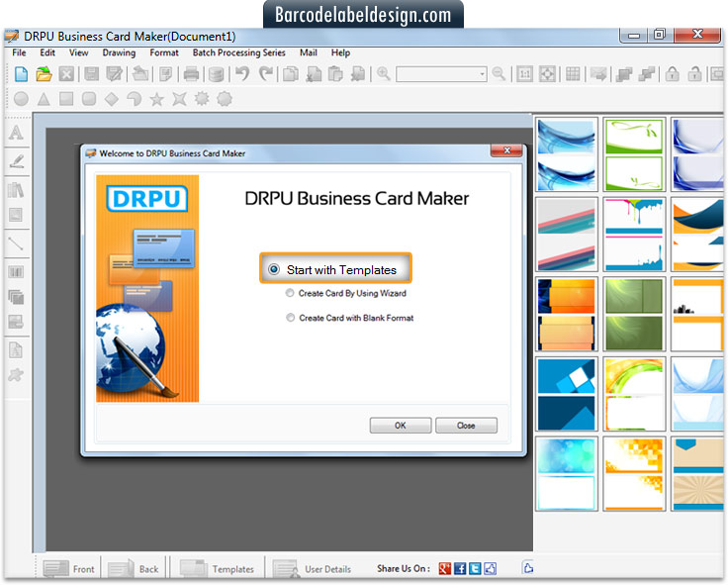
Task: Choose the blue geometric squares template
Action: (567, 394)
